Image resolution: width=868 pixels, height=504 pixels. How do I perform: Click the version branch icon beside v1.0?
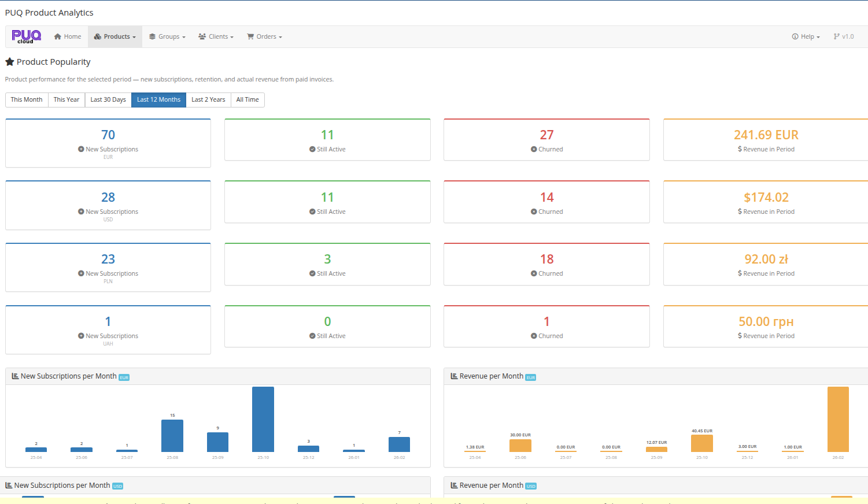837,36
